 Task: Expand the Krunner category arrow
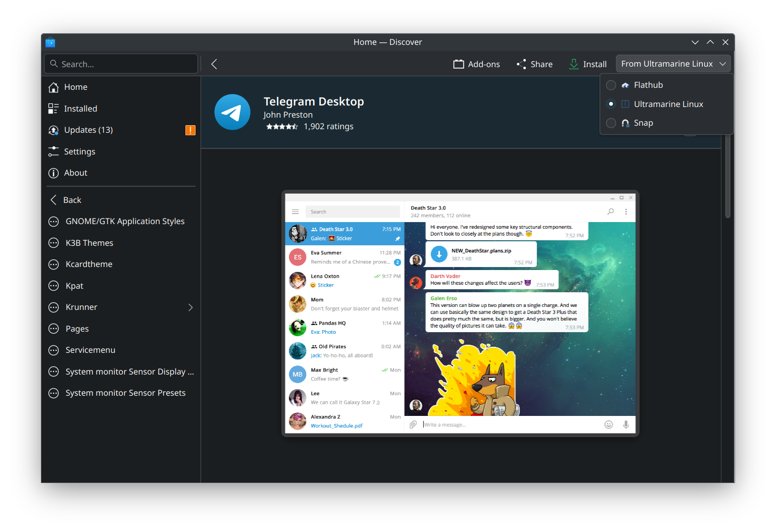coord(190,307)
